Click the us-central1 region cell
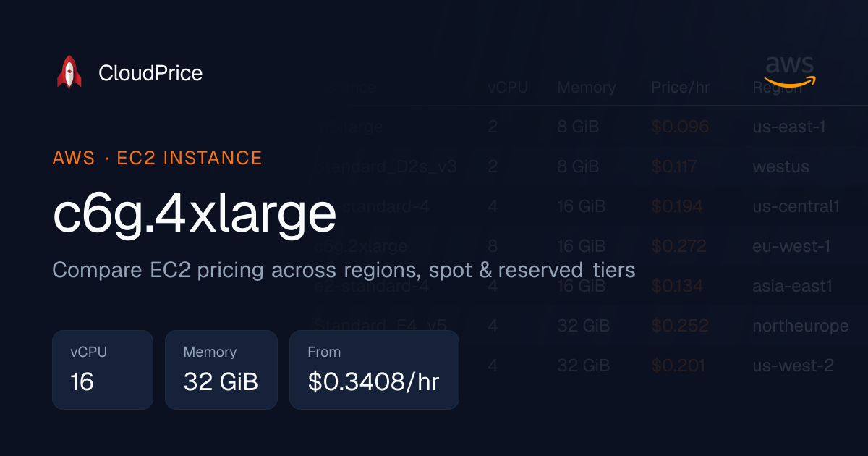This screenshot has height=456, width=868. coord(796,207)
